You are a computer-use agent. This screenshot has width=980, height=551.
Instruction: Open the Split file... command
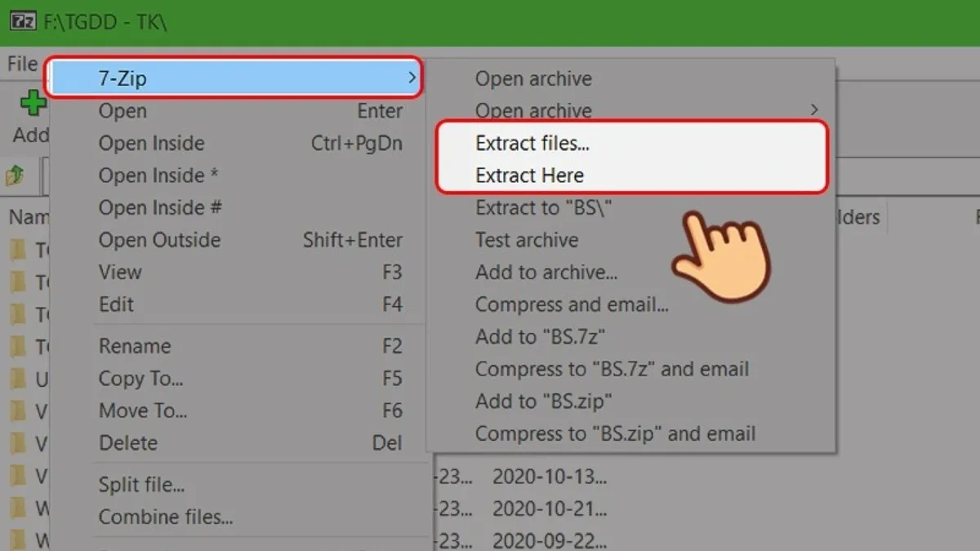[x=141, y=485]
